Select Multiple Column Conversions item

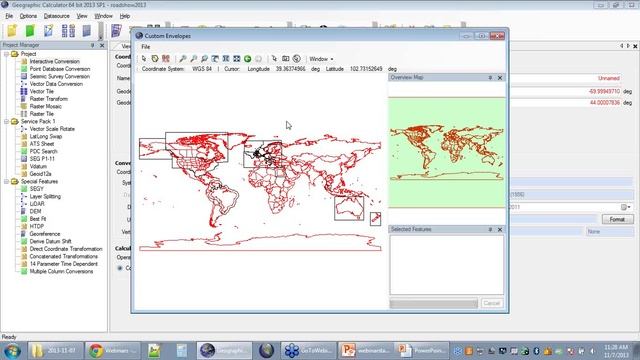click(61, 271)
